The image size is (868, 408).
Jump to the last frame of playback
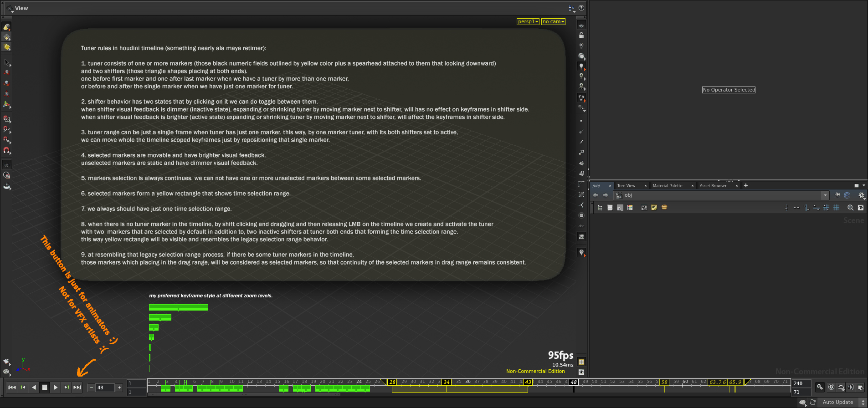point(77,388)
